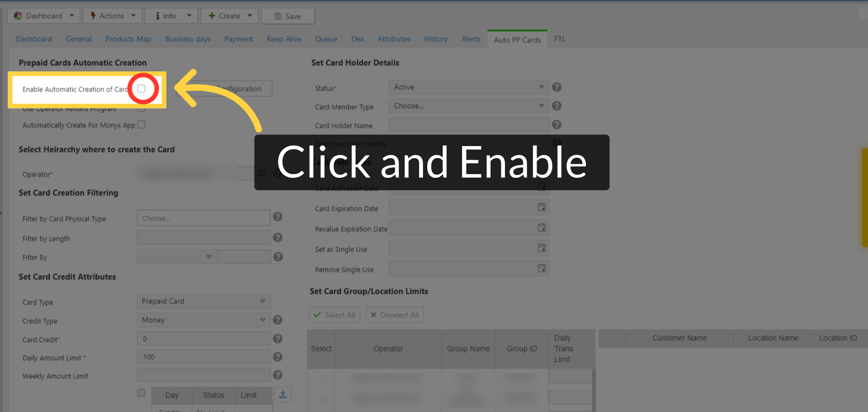Click the Card Credit input field
The image size is (868, 412).
[203, 338]
